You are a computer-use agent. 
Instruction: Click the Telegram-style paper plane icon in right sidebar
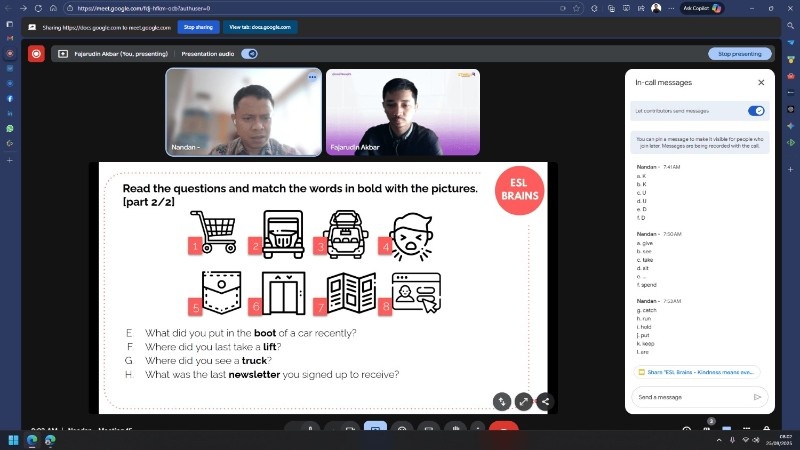790,43
